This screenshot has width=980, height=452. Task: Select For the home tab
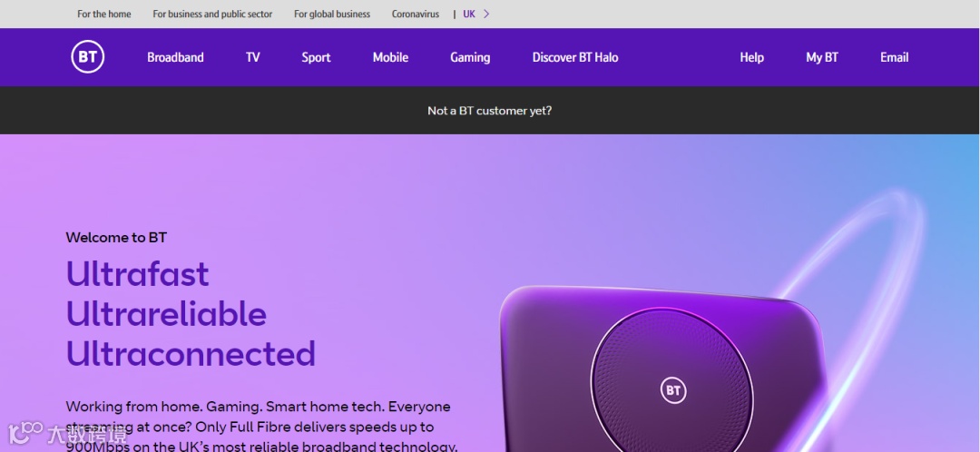tap(104, 14)
